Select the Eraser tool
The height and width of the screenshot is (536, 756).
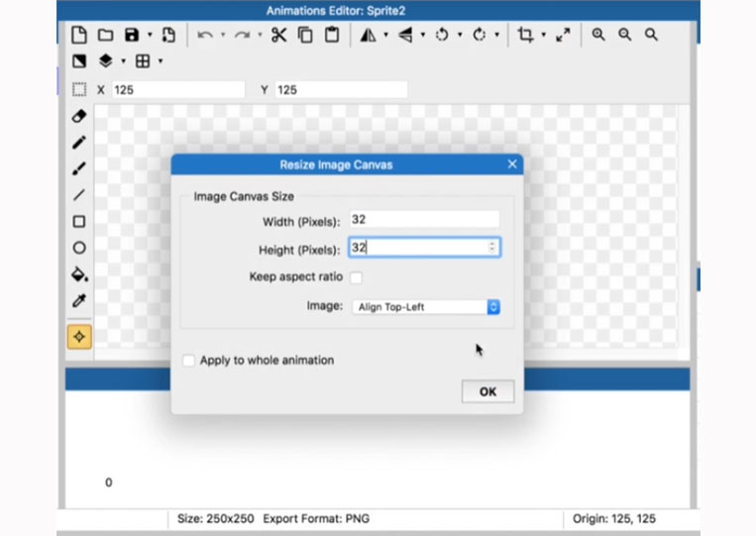(79, 116)
